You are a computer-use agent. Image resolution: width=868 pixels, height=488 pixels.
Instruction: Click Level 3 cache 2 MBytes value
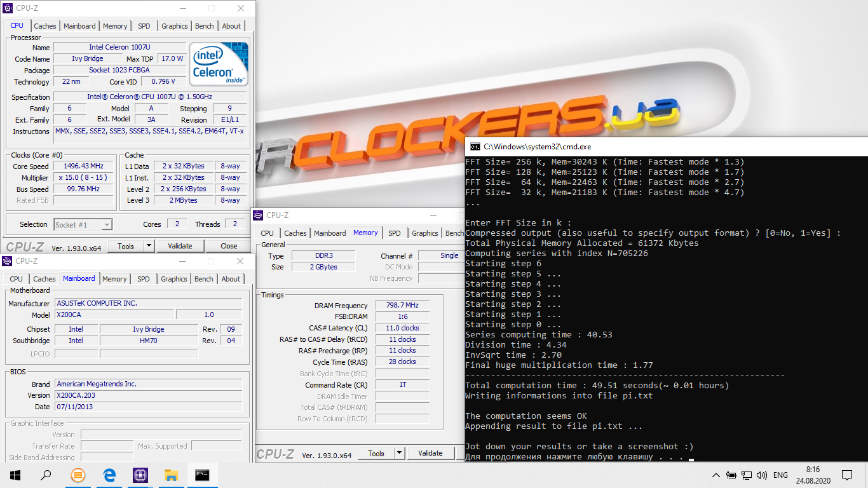click(x=184, y=201)
